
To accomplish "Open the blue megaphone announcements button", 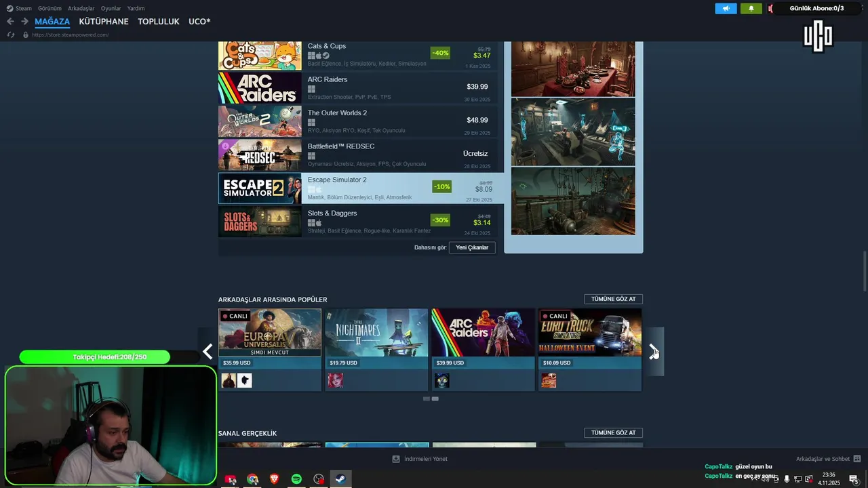I will tap(726, 8).
